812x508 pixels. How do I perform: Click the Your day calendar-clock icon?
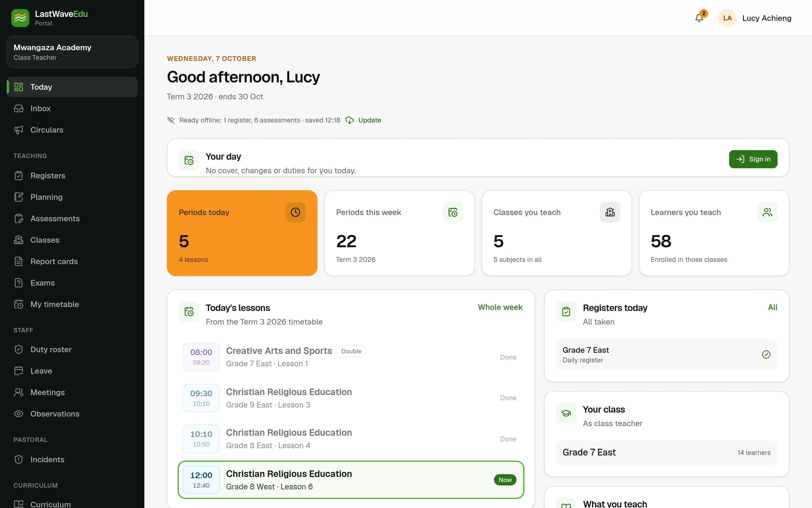(189, 161)
